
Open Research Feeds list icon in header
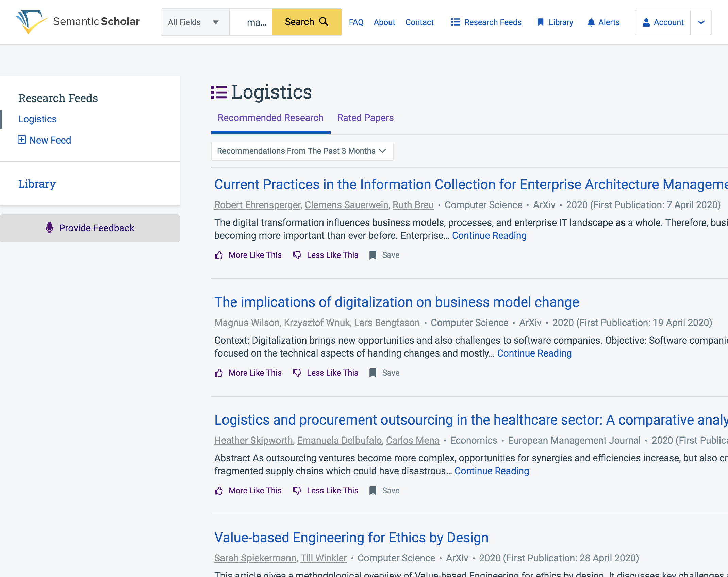tap(455, 22)
